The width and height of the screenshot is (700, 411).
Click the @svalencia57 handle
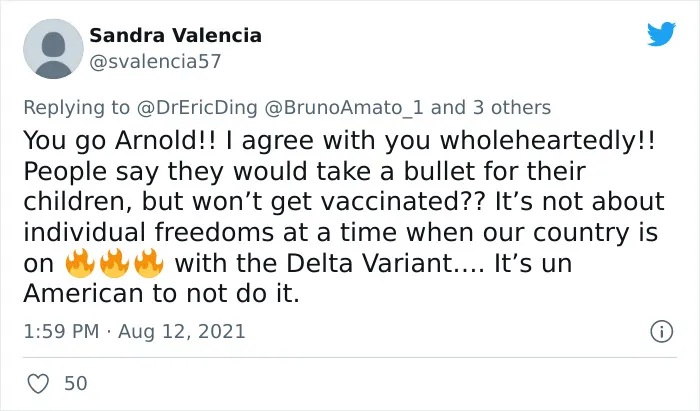point(155,62)
